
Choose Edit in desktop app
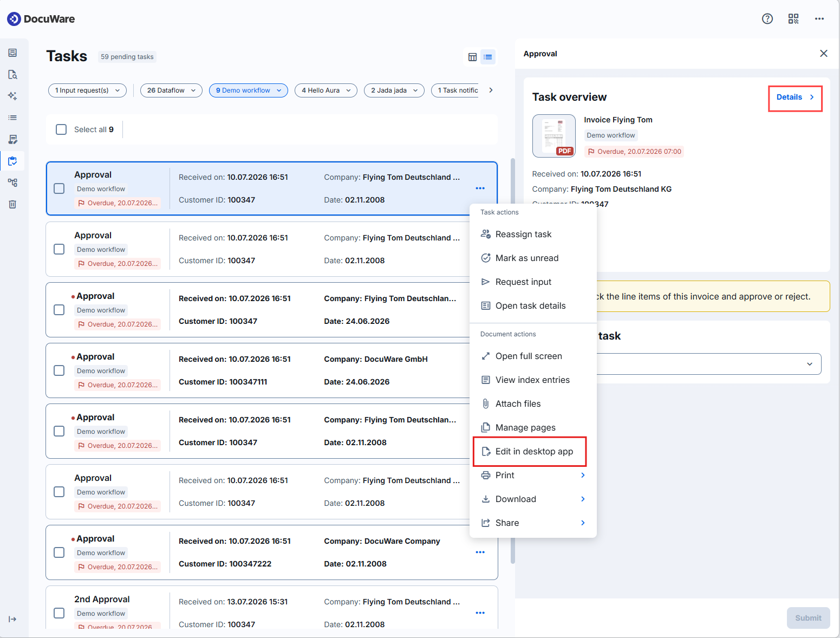pyautogui.click(x=530, y=452)
